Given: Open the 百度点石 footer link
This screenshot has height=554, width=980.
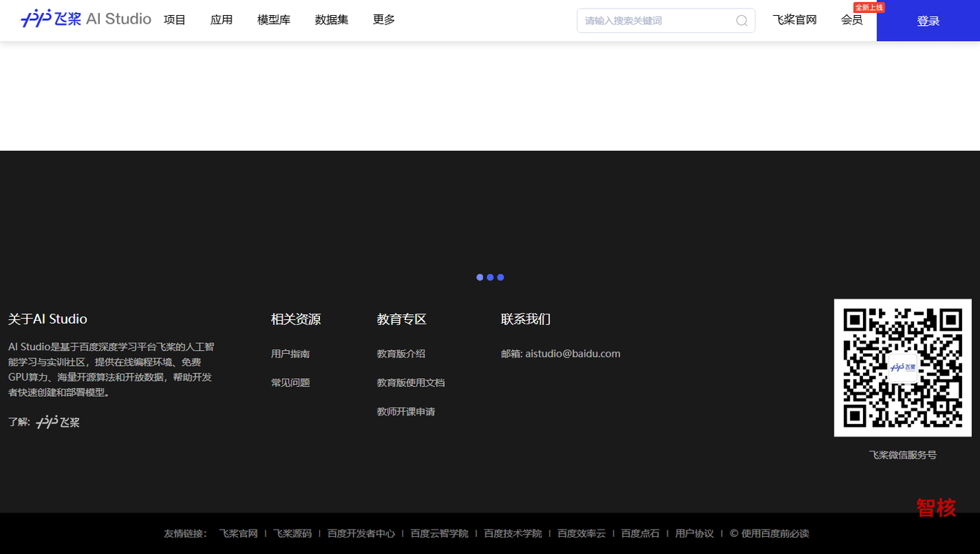Looking at the screenshot, I should click(x=641, y=534).
